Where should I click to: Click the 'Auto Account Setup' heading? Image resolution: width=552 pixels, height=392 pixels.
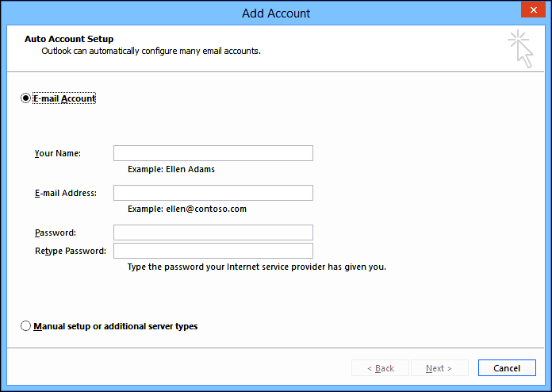[x=69, y=39]
